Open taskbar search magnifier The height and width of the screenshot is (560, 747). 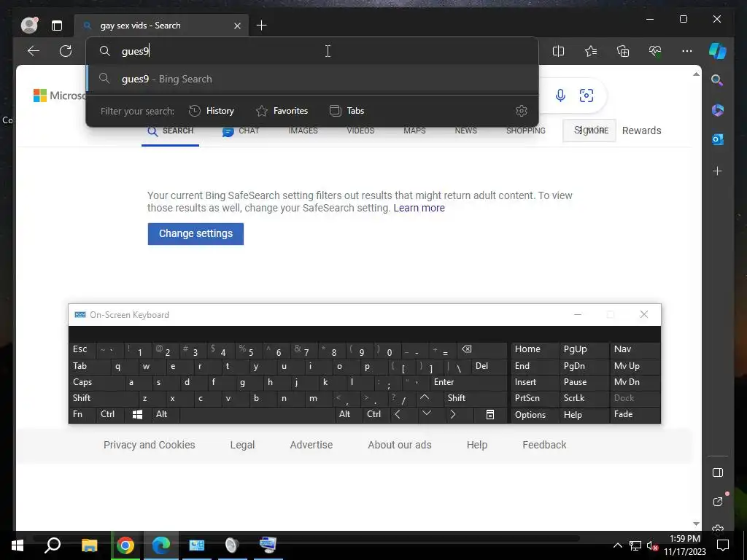tap(53, 545)
